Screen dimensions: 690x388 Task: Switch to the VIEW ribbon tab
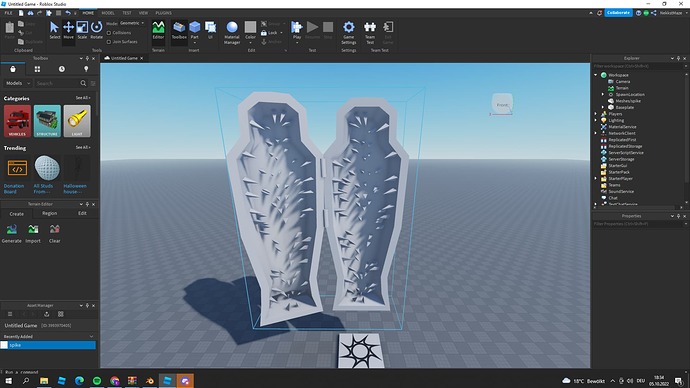pyautogui.click(x=143, y=13)
